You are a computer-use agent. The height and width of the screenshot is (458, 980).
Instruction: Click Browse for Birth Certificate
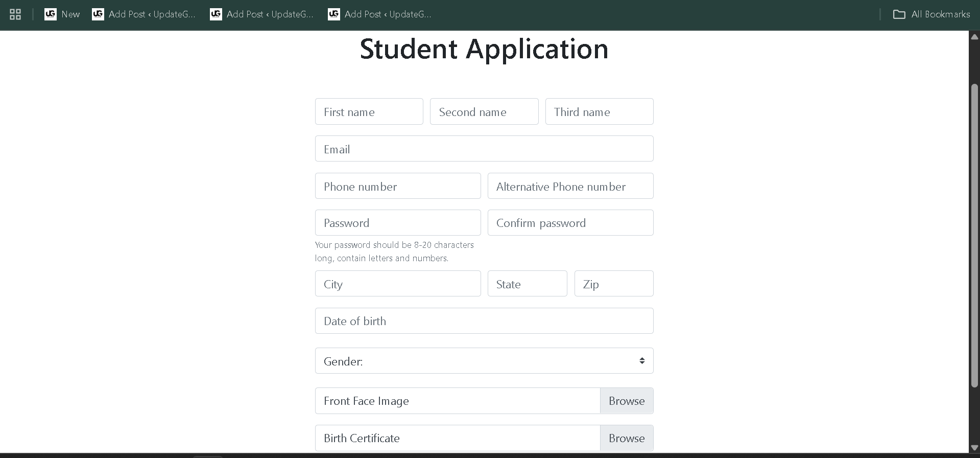626,438
